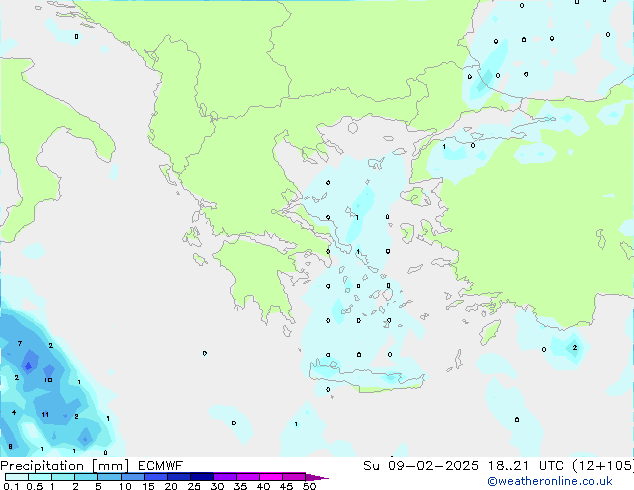Click the '35' legend scale label
This screenshot has width=634, height=490.
pyautogui.click(x=240, y=486)
